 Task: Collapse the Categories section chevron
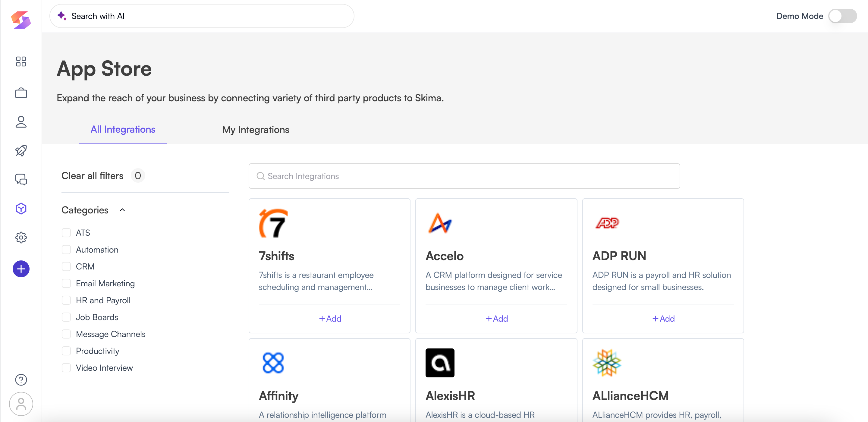122,210
